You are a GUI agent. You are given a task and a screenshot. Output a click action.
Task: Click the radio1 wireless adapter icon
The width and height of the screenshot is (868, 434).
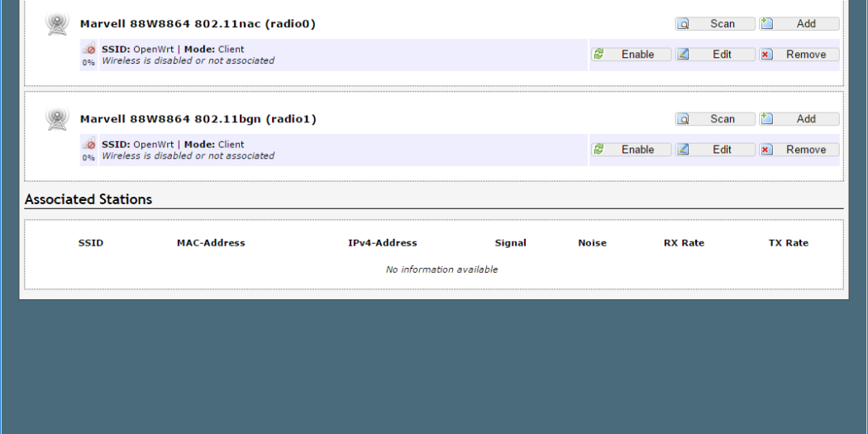click(x=57, y=120)
